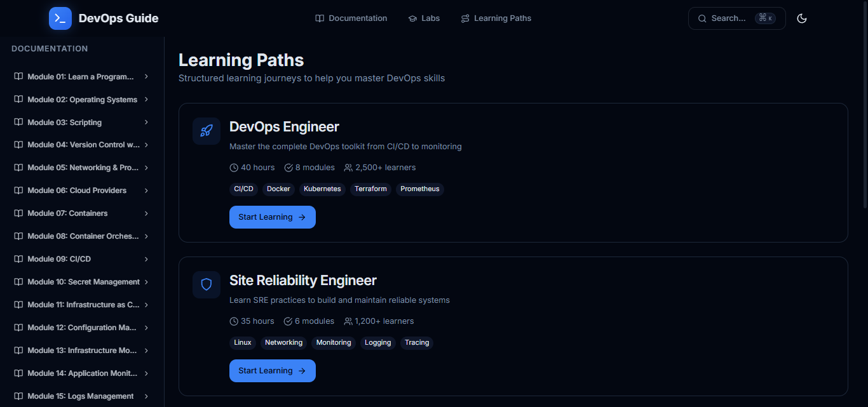Click the magnifier icon in the search bar
The width and height of the screenshot is (868, 407).
click(702, 18)
